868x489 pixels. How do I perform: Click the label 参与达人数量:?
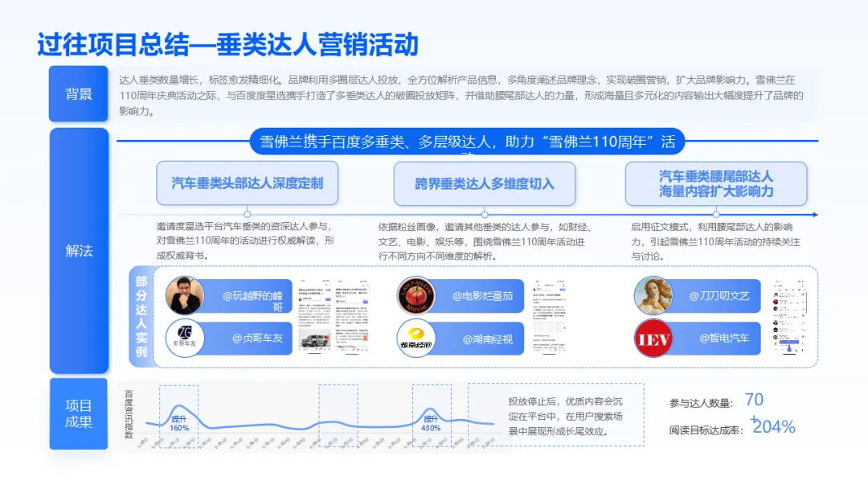coord(701,404)
